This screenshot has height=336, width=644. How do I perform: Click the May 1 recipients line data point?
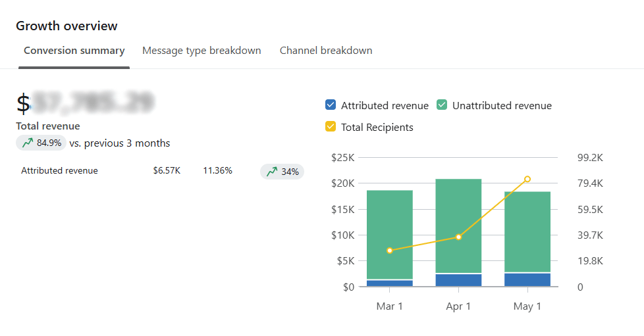[527, 179]
